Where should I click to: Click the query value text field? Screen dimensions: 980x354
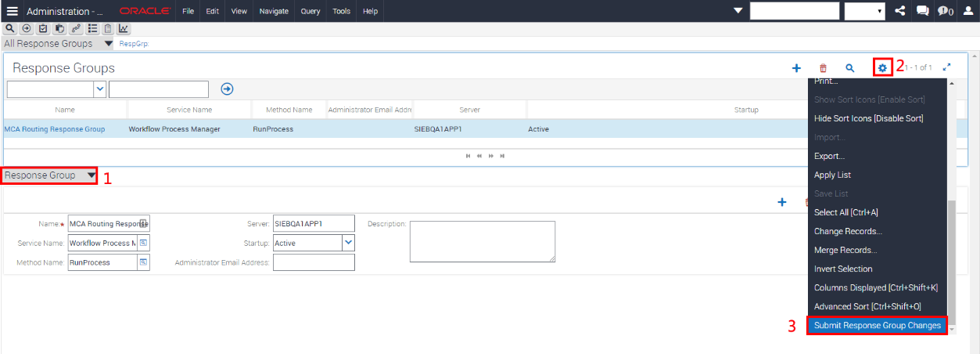point(159,89)
